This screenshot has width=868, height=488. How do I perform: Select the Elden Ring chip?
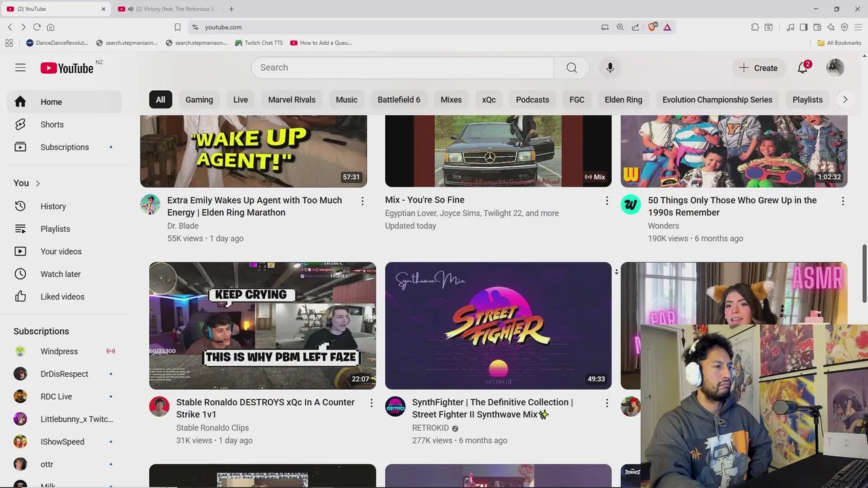(623, 100)
